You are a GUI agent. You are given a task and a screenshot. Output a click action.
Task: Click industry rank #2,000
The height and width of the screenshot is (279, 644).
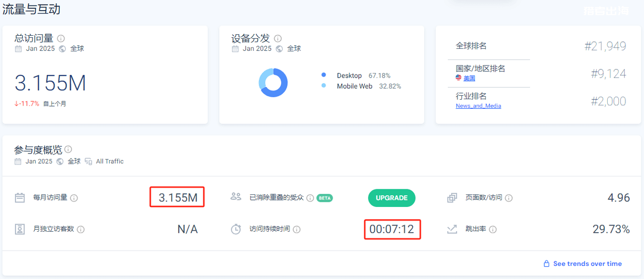pos(609,101)
